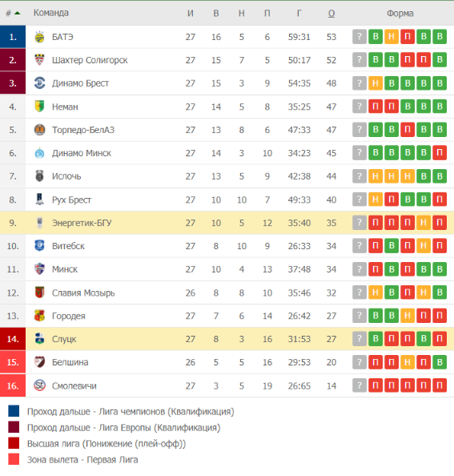Sort by the Г goals column header
Viewport: 454px width, 476px height.
(x=299, y=13)
